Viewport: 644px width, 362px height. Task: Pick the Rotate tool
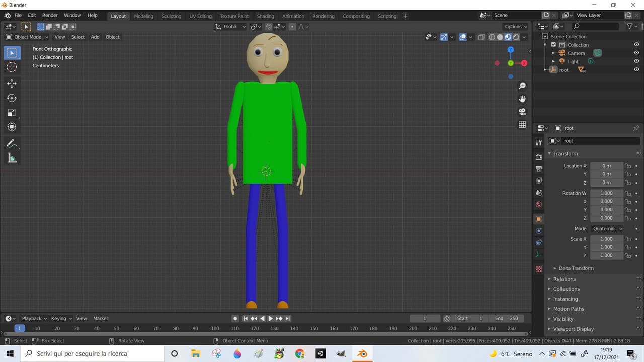[12, 98]
